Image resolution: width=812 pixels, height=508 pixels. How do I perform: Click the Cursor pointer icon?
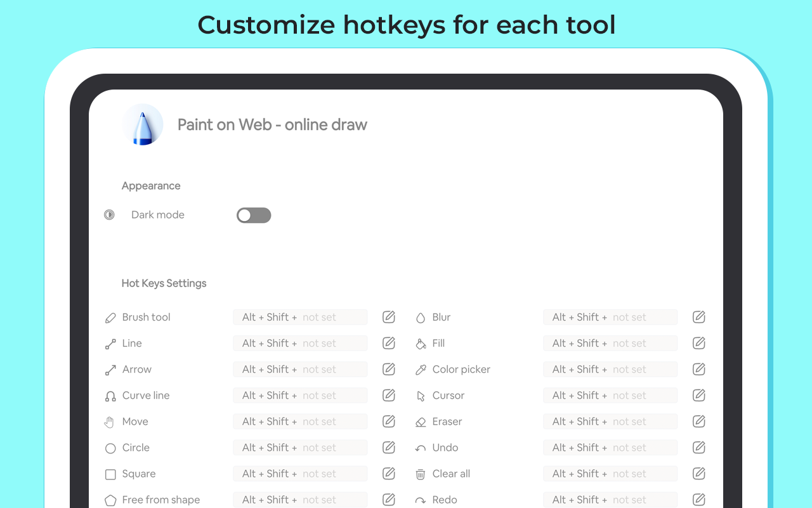click(421, 396)
